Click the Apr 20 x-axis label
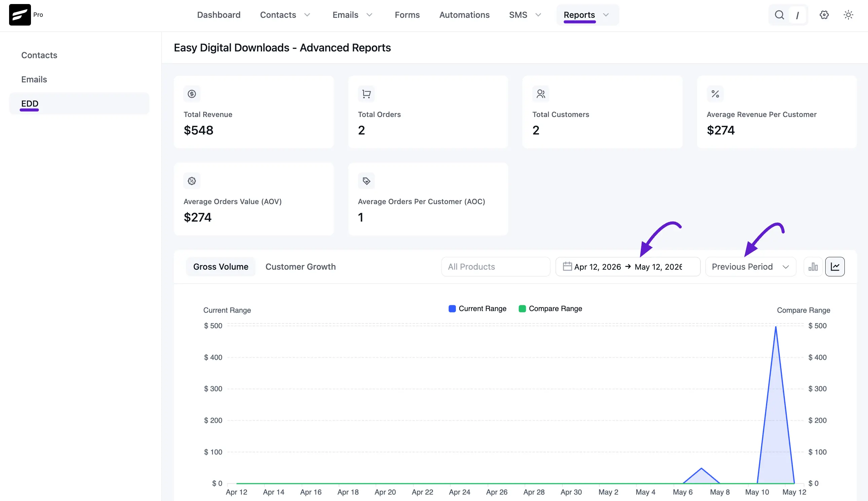This screenshot has width=868, height=501. tap(385, 492)
